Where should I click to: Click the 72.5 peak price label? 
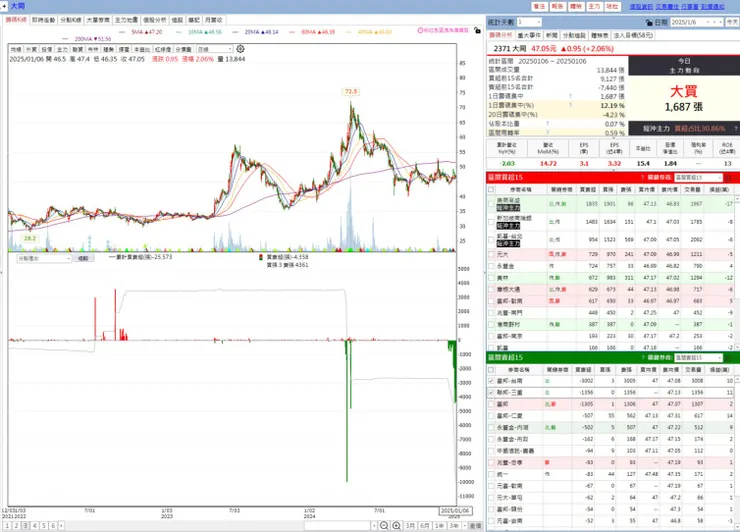(351, 92)
